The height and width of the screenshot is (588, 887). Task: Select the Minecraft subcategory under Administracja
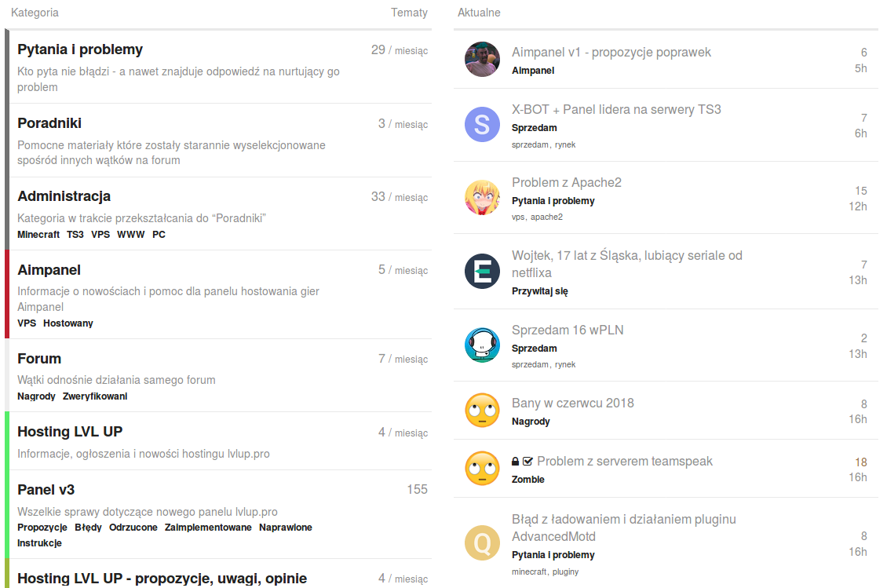point(38,234)
